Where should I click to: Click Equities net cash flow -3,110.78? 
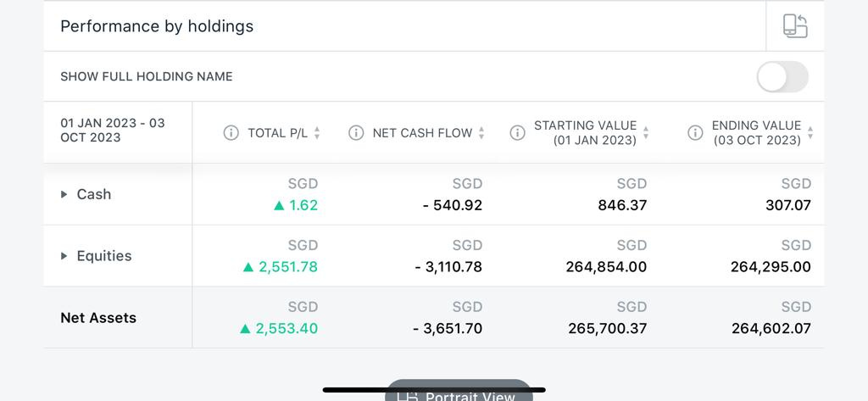point(448,267)
